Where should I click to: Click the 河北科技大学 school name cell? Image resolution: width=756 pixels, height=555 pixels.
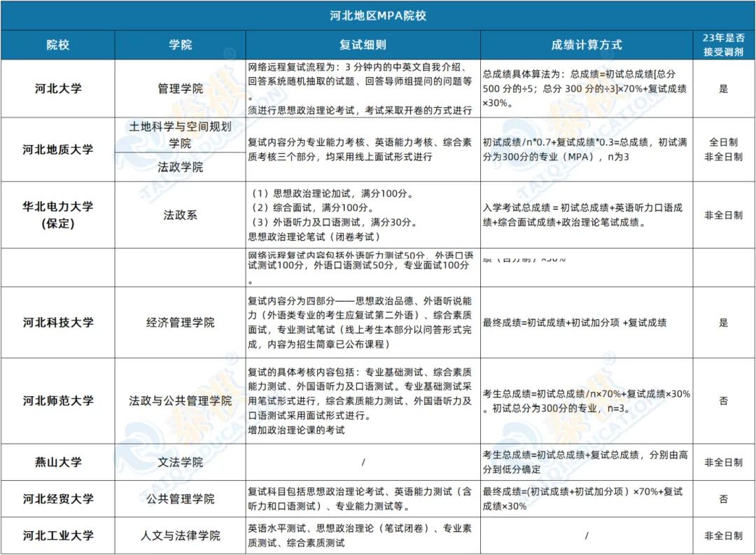pyautogui.click(x=58, y=322)
